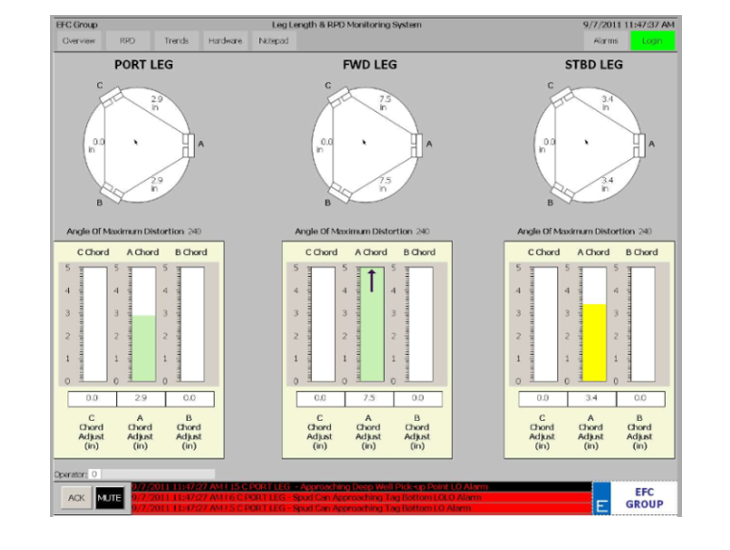Screen dimensions: 730x550
Task: Click FWD LEG A Chord Adjust value 7.5
Action: 369,399
